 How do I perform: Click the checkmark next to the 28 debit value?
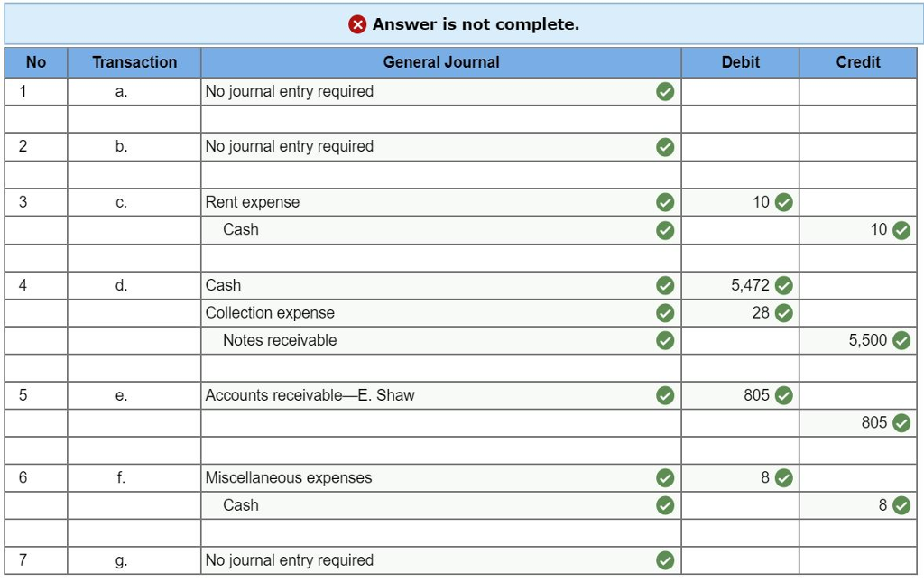point(781,312)
